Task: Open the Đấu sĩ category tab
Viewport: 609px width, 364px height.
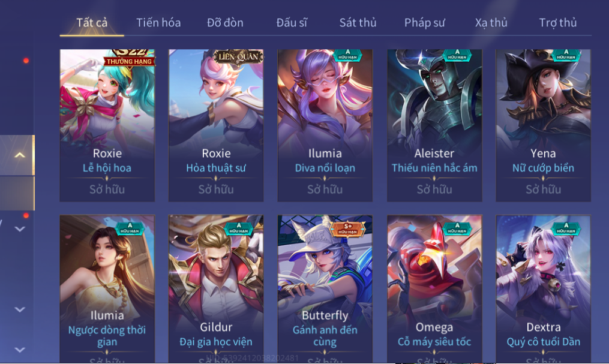Action: click(292, 23)
